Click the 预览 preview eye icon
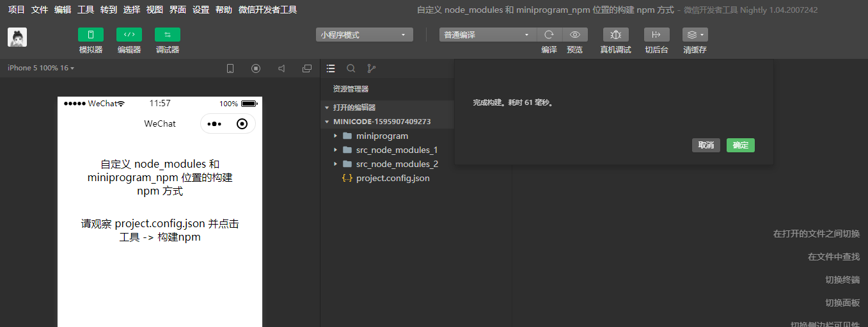Viewport: 868px width, 327px height. pyautogui.click(x=575, y=35)
